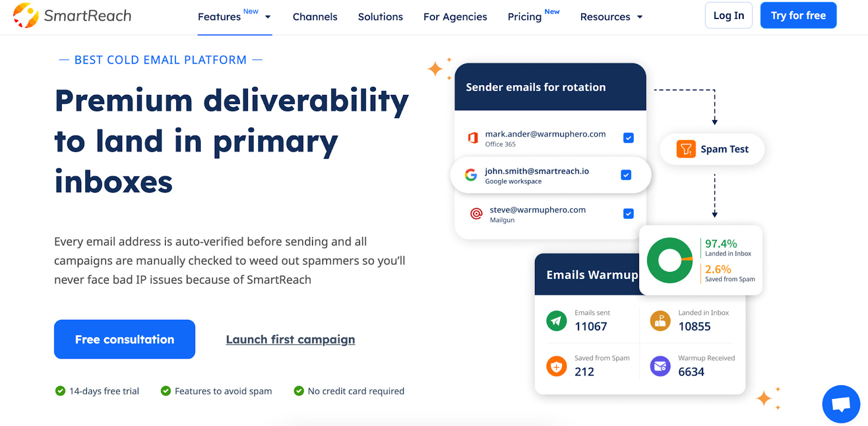Click the purple Warmup Received envelope icon
The height and width of the screenshot is (426, 868).
point(660,366)
